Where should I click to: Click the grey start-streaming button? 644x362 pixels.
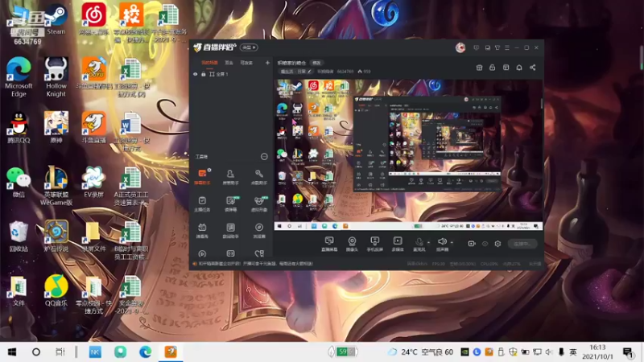click(522, 244)
